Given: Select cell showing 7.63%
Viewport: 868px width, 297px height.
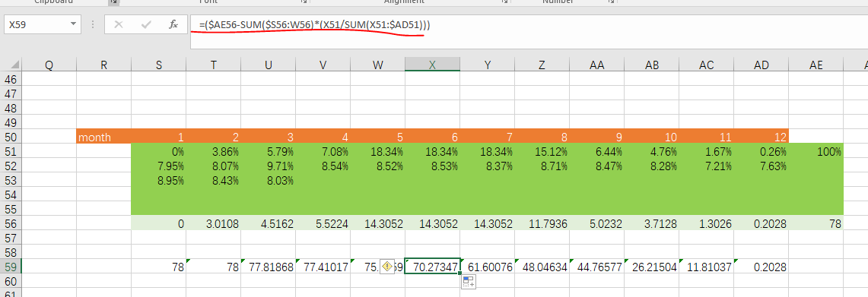Looking at the screenshot, I should click(761, 166).
